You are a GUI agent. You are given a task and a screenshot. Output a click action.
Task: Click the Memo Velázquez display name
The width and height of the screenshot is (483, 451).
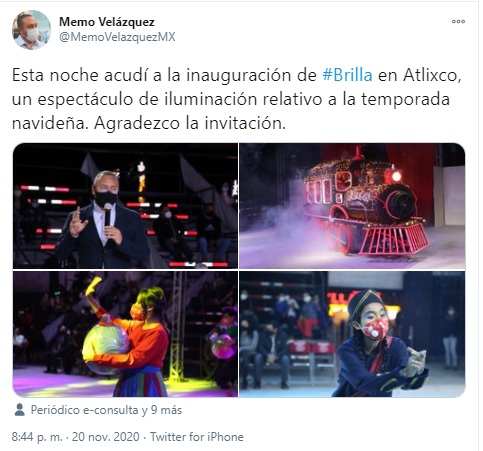[107, 22]
